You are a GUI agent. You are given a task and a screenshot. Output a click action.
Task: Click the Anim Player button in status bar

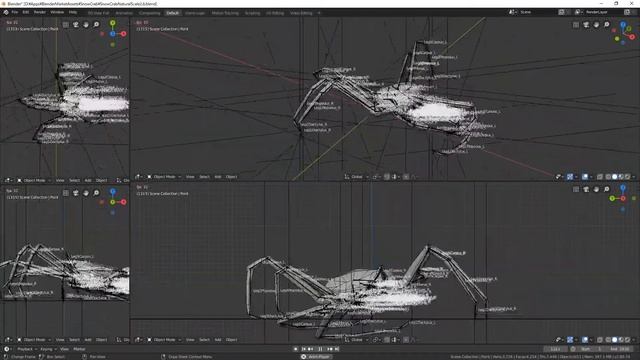click(x=316, y=357)
